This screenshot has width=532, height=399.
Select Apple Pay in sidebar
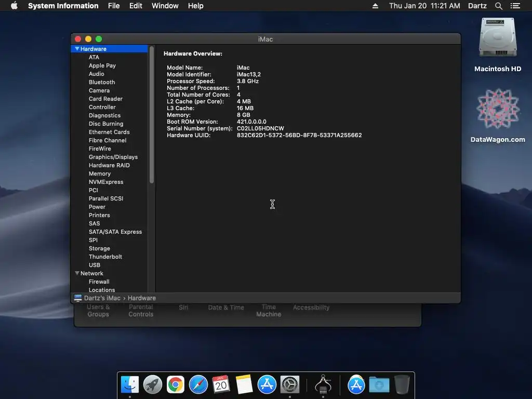[x=102, y=65]
